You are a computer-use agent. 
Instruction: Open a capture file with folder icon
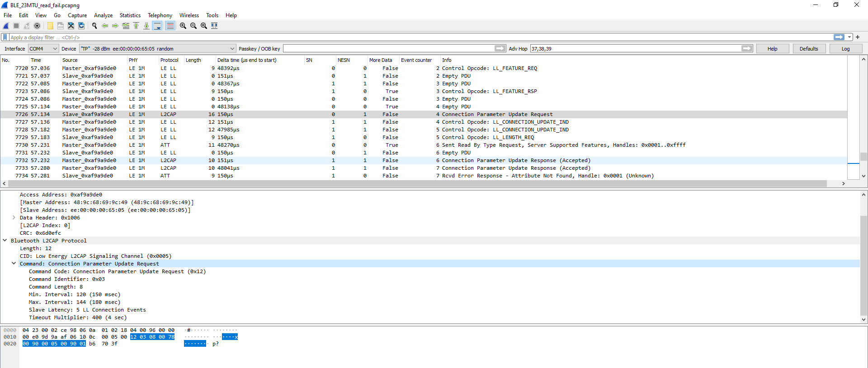point(50,26)
